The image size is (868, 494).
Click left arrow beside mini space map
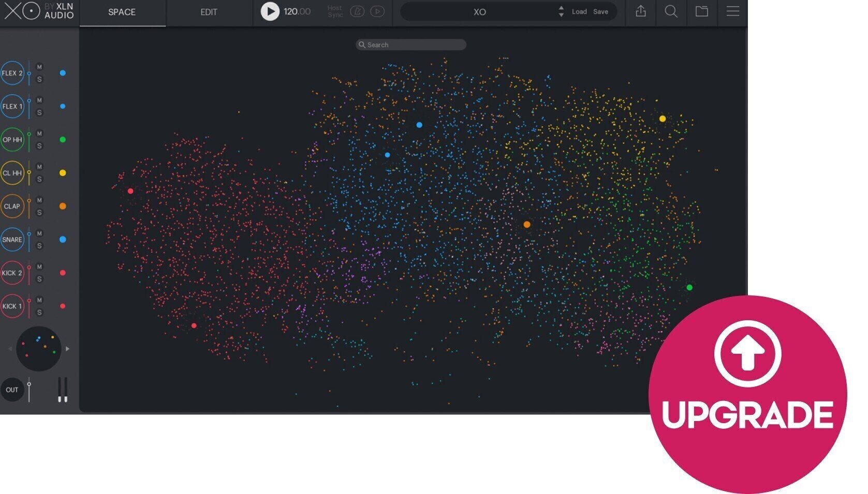10,349
